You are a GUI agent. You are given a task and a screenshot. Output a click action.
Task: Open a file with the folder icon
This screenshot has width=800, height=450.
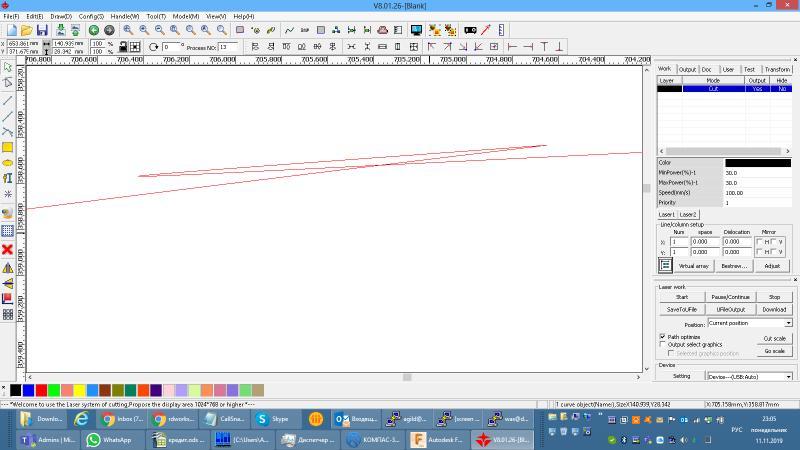27,30
